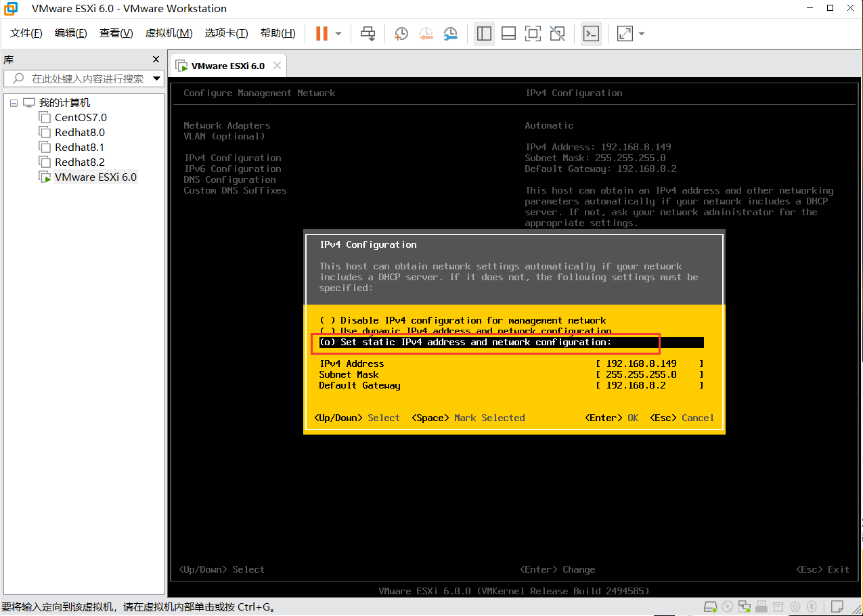Toggle the thumbnail bar view icon

pos(508,33)
